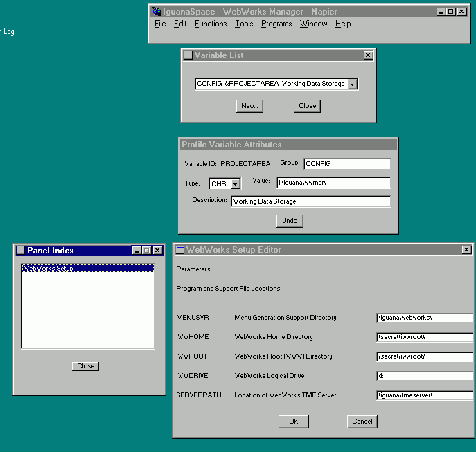476x452 pixels.
Task: Click the IWWDRIVE parameter label
Action: tap(192, 376)
